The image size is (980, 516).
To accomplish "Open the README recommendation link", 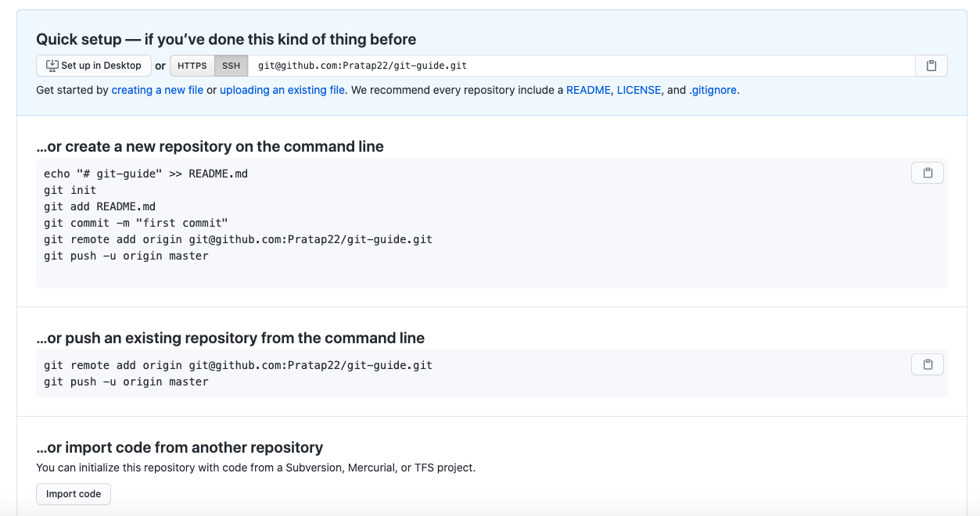I will point(588,90).
